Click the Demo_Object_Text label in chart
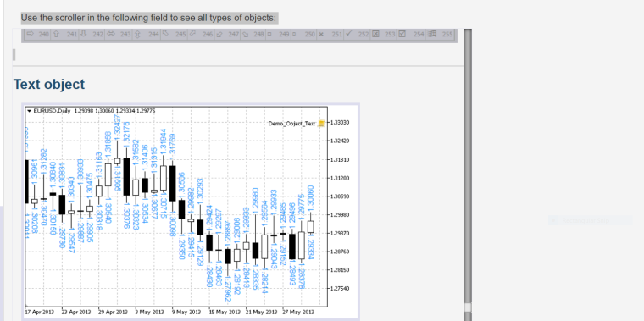 coord(291,123)
